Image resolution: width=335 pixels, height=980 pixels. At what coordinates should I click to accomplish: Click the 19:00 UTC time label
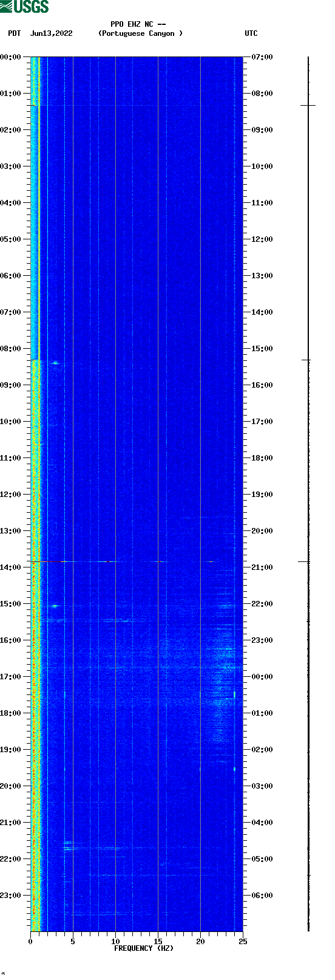click(x=262, y=495)
